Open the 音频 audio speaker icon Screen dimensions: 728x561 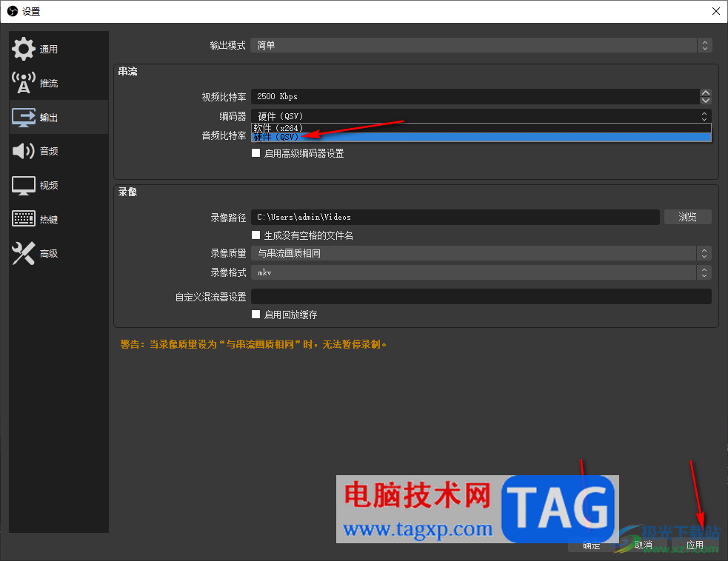click(x=23, y=151)
